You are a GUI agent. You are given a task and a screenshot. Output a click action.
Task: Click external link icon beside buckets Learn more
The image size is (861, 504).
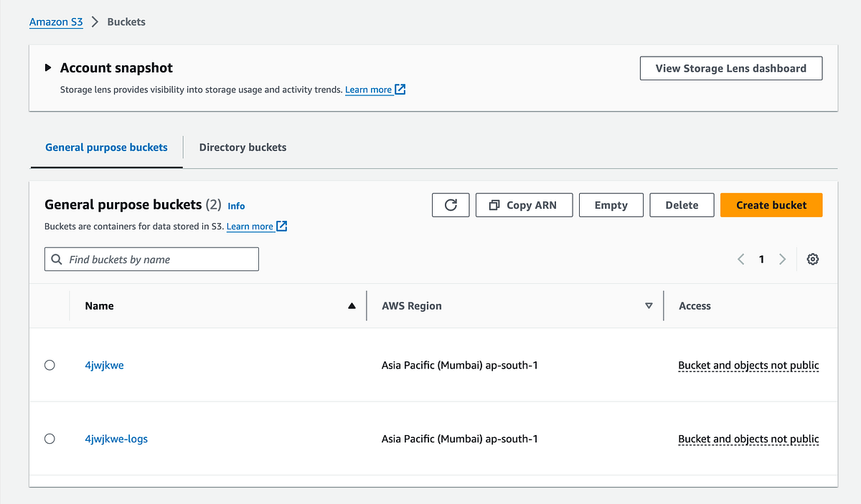pyautogui.click(x=280, y=226)
